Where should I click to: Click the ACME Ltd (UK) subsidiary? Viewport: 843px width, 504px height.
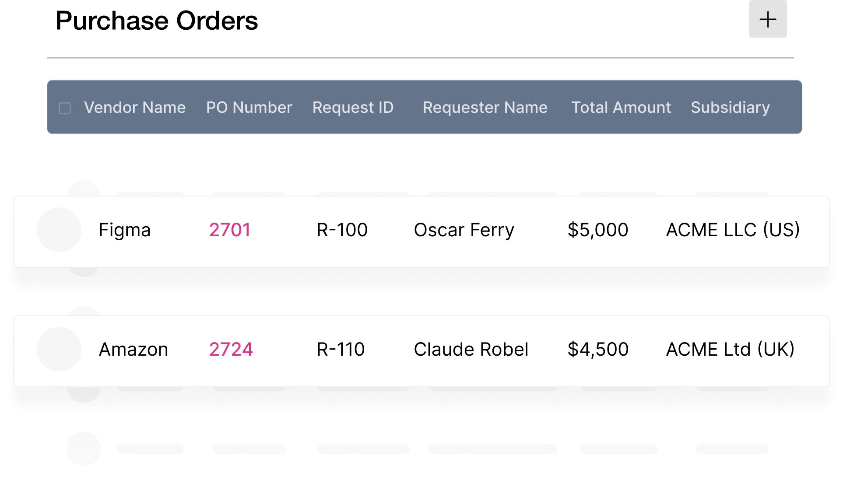730,350
